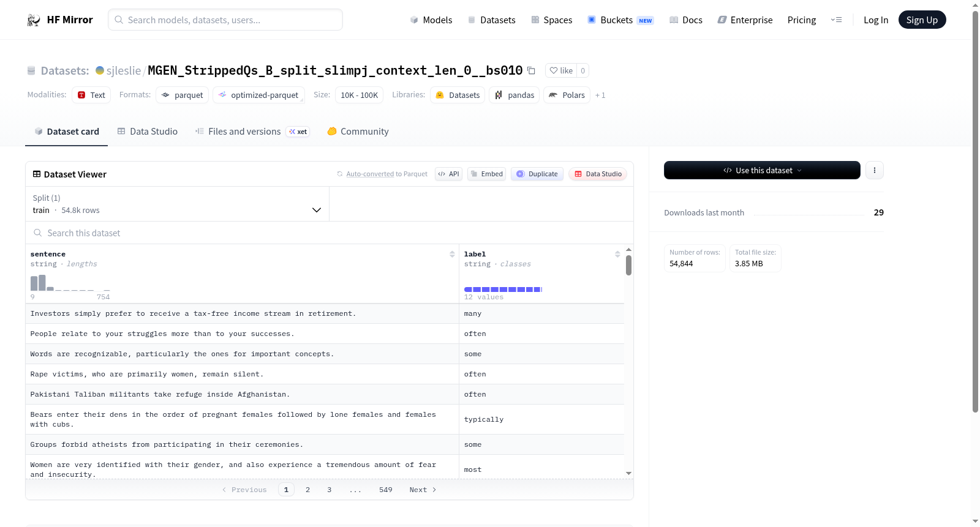Jump to page 549
This screenshot has height=527, width=980.
(386, 490)
